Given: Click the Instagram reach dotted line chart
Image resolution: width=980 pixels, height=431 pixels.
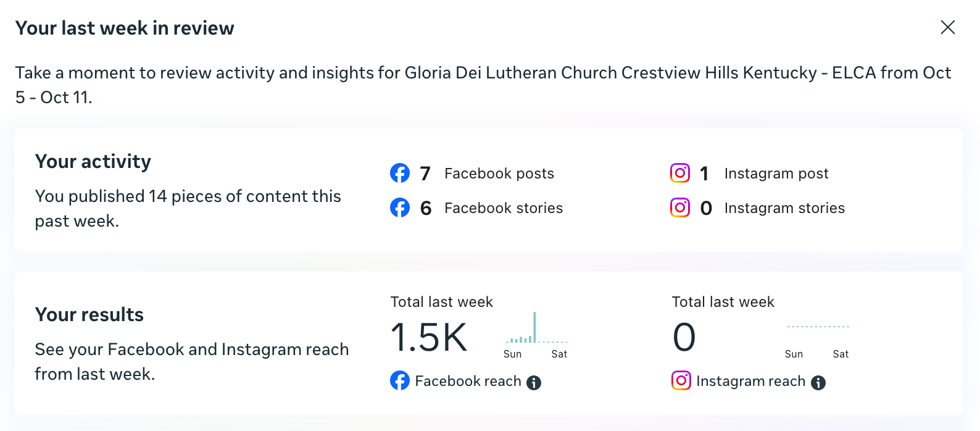Looking at the screenshot, I should 818,327.
